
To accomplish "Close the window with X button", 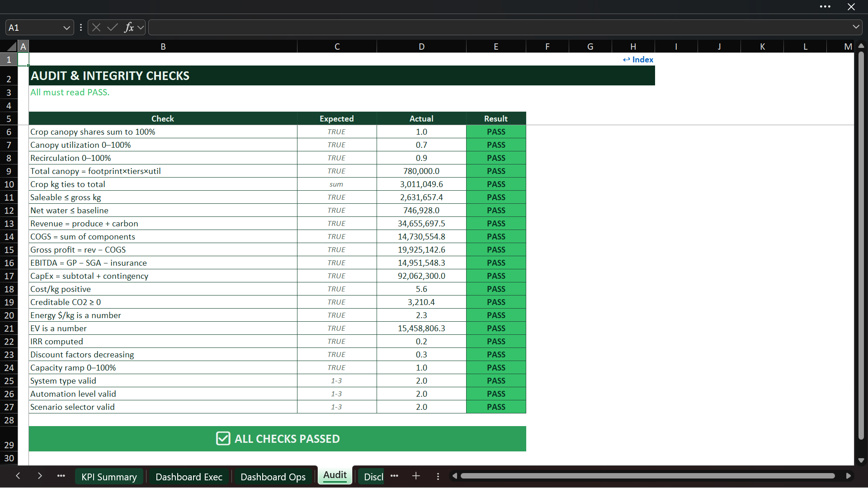I will 851,7.
